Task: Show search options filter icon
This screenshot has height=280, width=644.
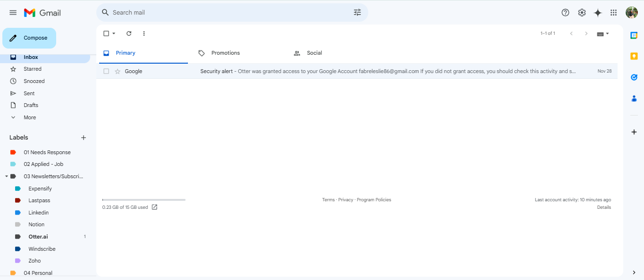Action: [x=357, y=12]
